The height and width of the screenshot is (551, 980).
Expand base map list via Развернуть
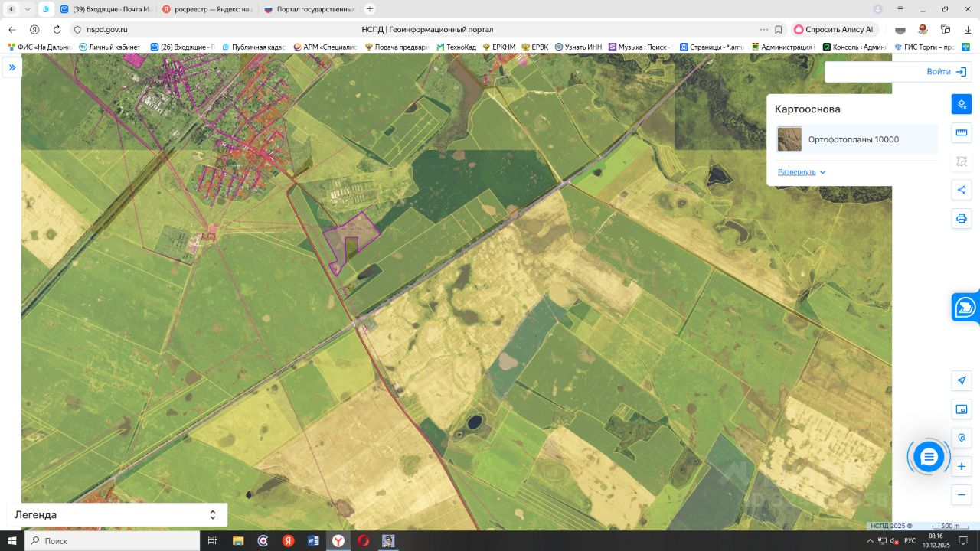tap(796, 172)
